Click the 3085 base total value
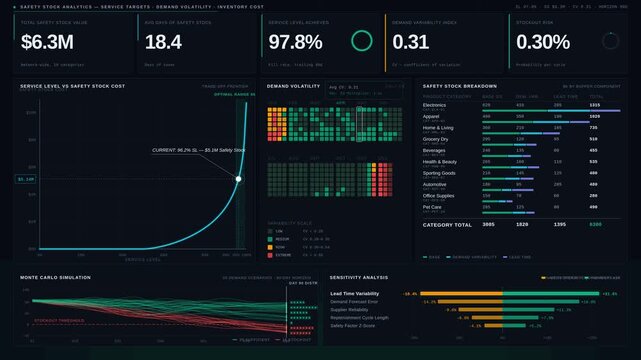Viewport: 641px width, 360px height. (488, 224)
